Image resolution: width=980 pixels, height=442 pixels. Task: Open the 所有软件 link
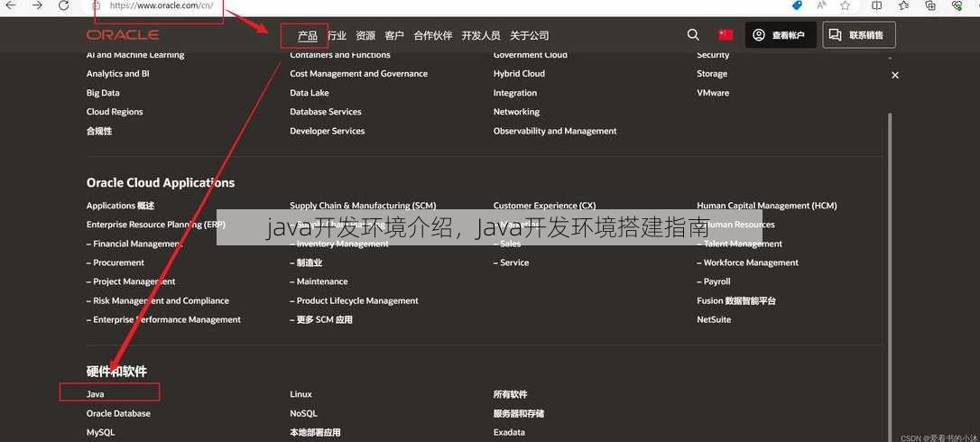[510, 394]
